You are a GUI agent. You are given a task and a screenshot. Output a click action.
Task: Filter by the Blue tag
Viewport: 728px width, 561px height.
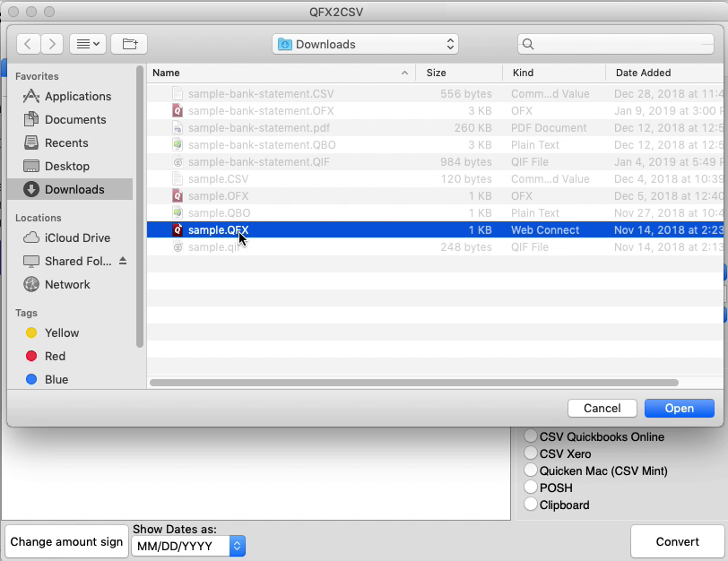point(56,379)
